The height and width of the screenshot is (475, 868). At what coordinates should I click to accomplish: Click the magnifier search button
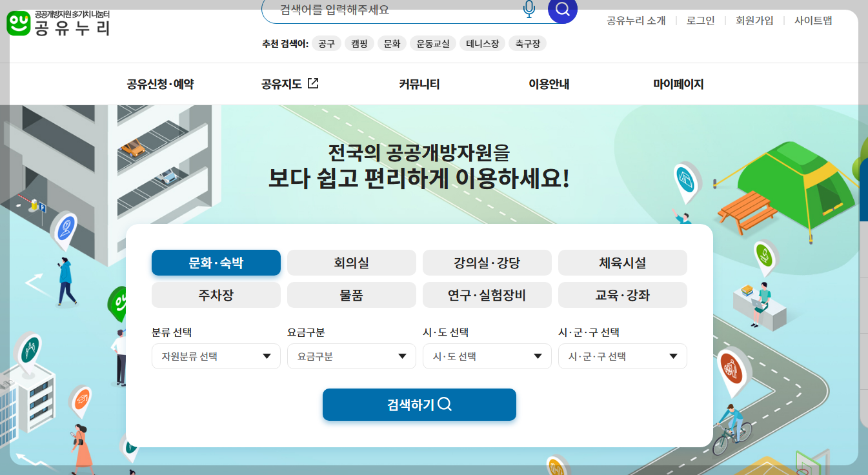point(562,10)
